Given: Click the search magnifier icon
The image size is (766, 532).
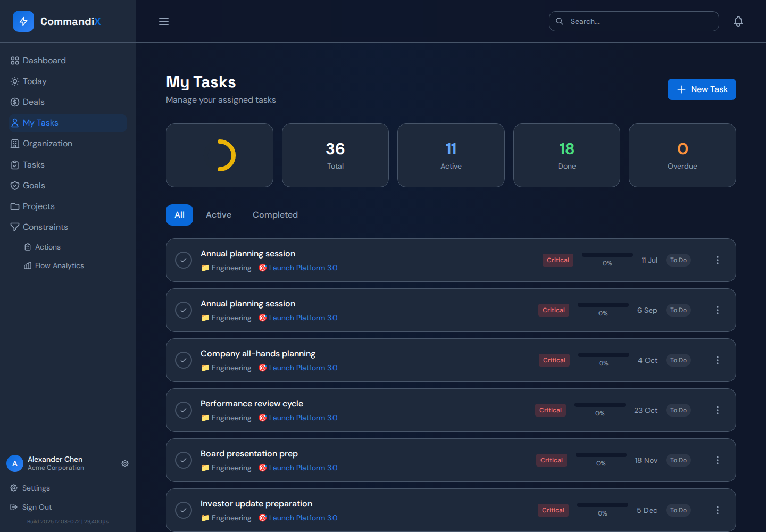Looking at the screenshot, I should [560, 21].
